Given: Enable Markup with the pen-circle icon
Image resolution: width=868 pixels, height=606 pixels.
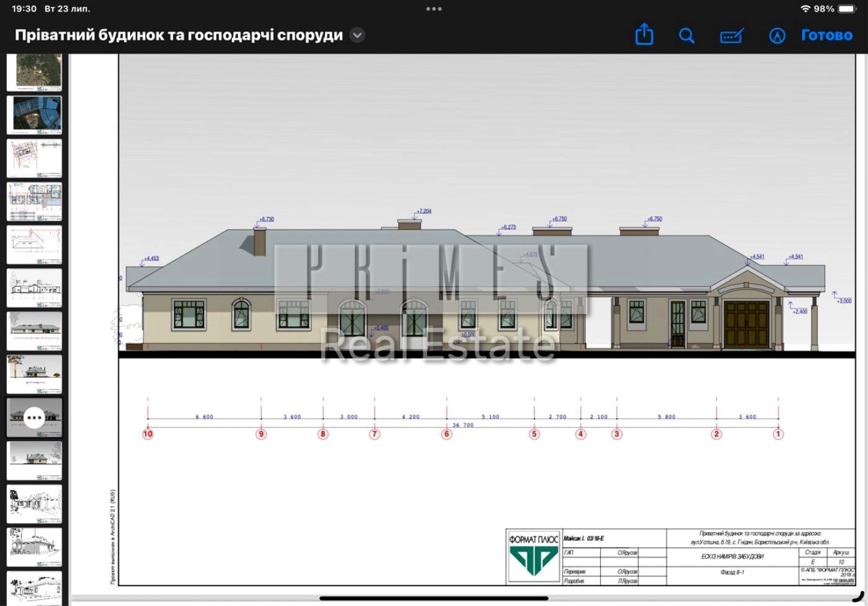Looking at the screenshot, I should click(x=777, y=35).
